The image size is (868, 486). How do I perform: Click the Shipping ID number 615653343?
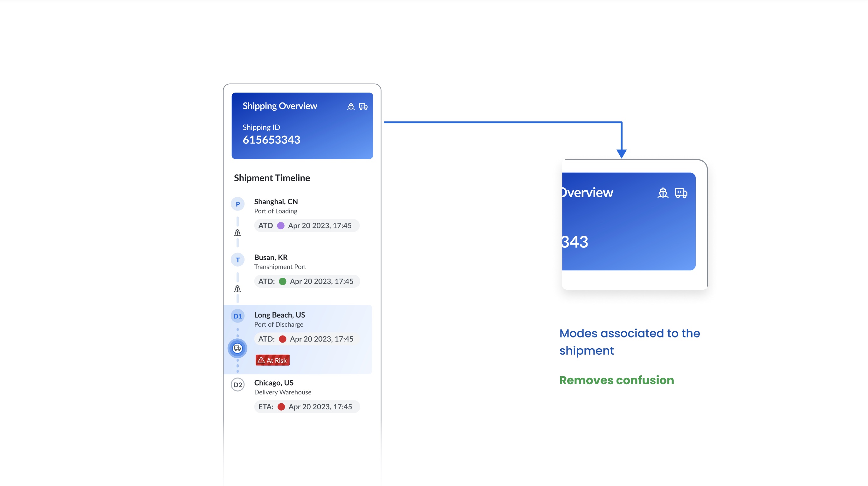click(x=271, y=140)
